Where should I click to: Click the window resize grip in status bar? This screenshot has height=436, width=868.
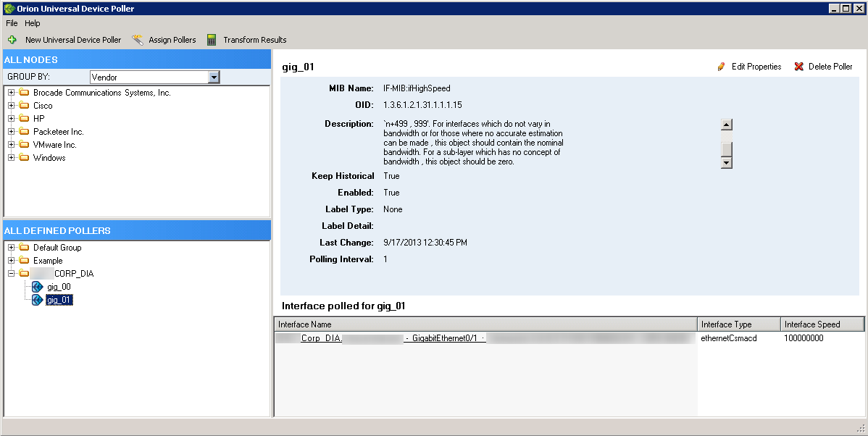pos(860,428)
